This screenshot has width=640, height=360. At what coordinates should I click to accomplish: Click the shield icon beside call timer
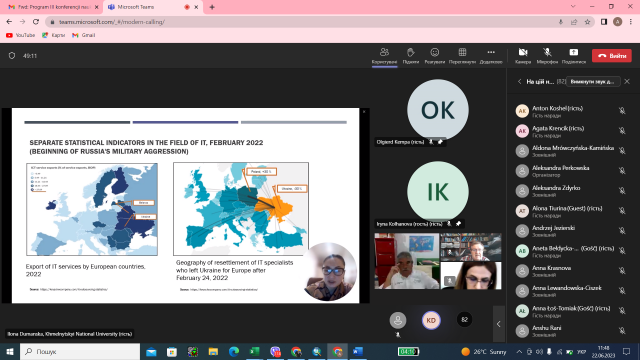[x=12, y=56]
